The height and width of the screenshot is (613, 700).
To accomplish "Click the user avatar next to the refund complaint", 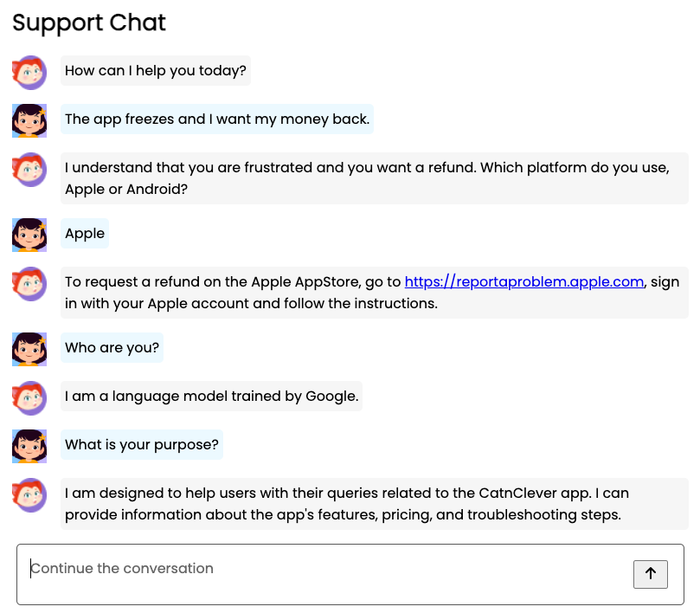I will (x=29, y=120).
